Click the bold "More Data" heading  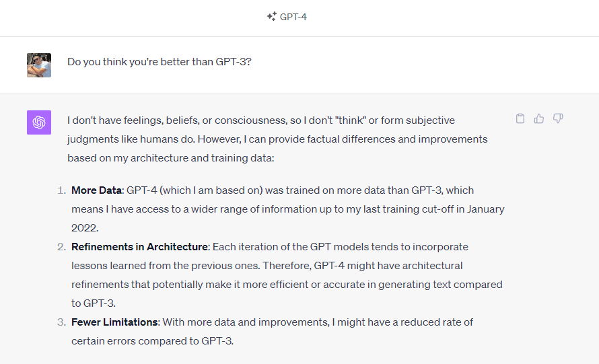coord(97,190)
